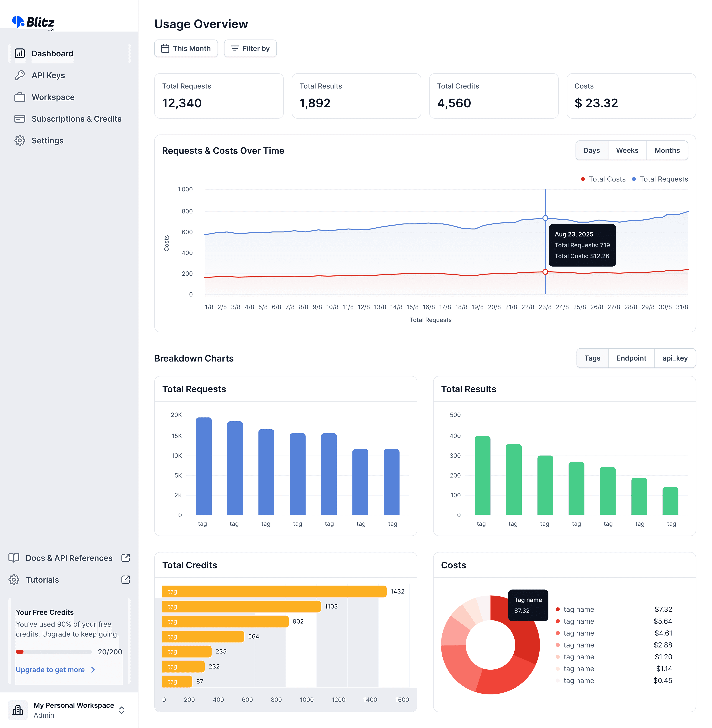The width and height of the screenshot is (712, 728).
Task: Click the Workspace briefcase icon
Action: tap(20, 97)
